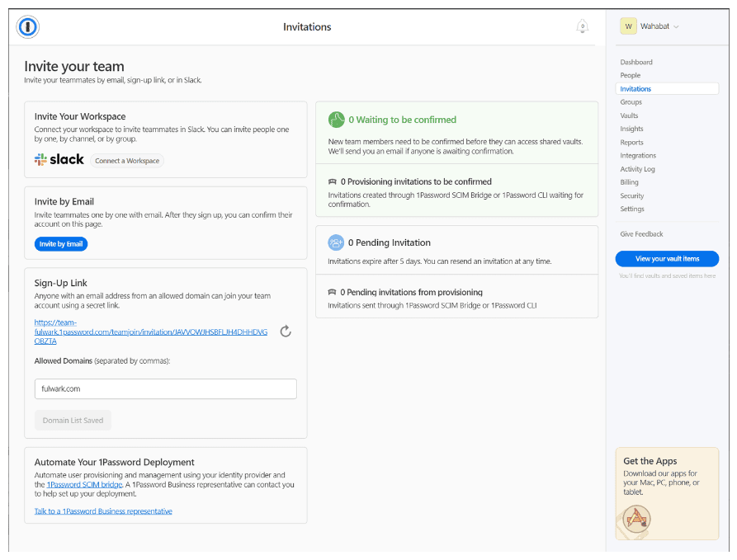Click the Get the Apps icon
Screen dimensions: 737x560
click(x=636, y=518)
